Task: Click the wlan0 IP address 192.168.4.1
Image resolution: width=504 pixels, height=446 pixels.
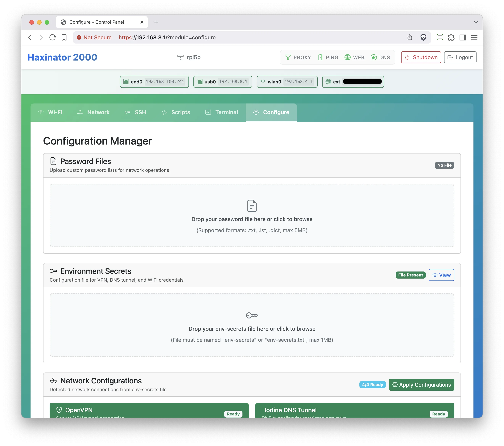Action: pos(299,82)
